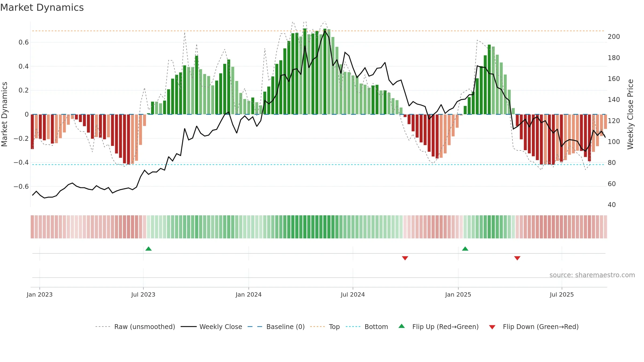Toggle the Baseline (0) legend entry
Viewport: 644px width, 362px height.
[276, 327]
